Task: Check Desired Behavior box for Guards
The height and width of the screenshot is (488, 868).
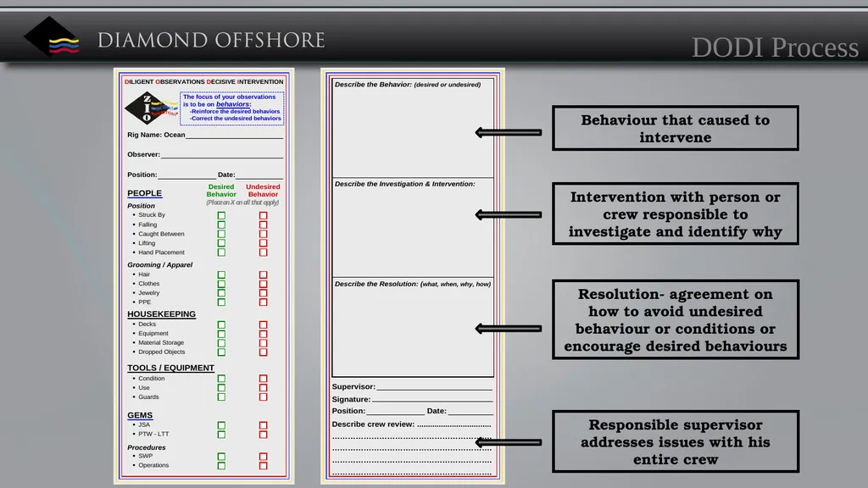Action: (x=221, y=396)
